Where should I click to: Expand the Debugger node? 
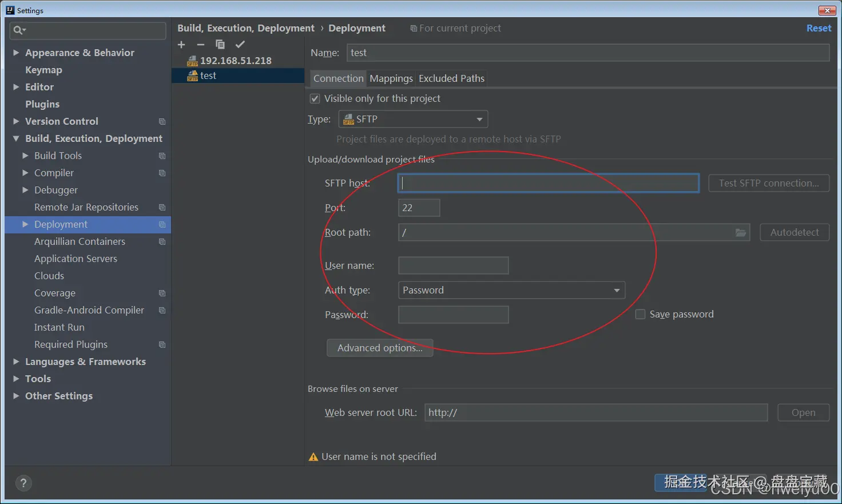coord(25,190)
